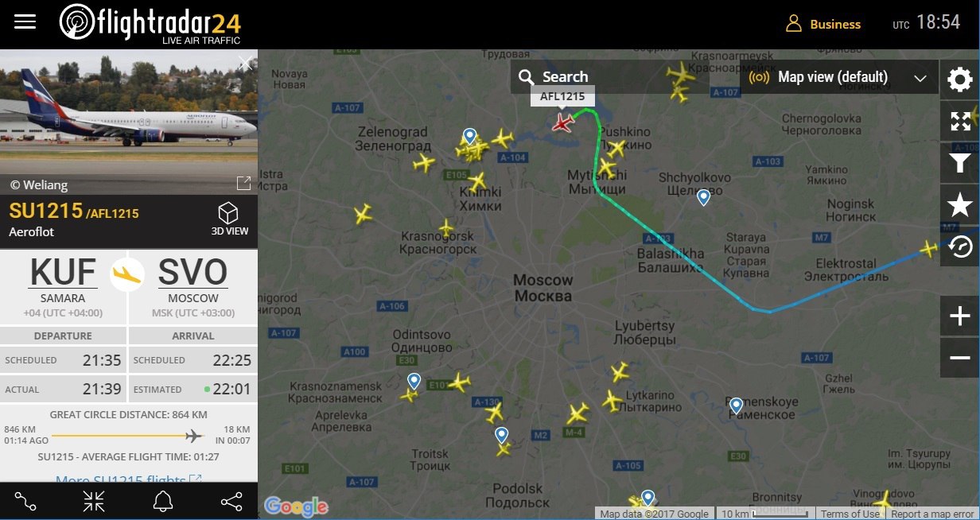
Task: Close the SU1215 flight panel
Action: point(245,63)
